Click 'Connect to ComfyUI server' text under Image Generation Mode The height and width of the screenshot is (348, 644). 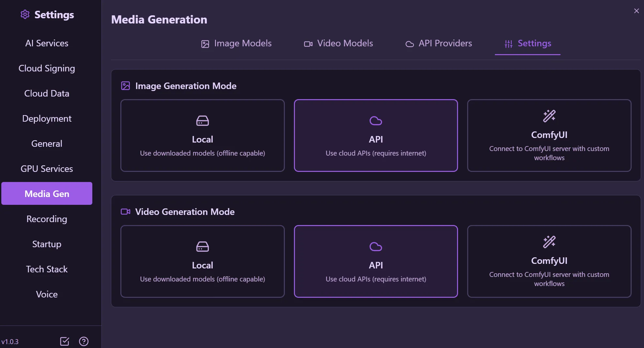[549, 153]
